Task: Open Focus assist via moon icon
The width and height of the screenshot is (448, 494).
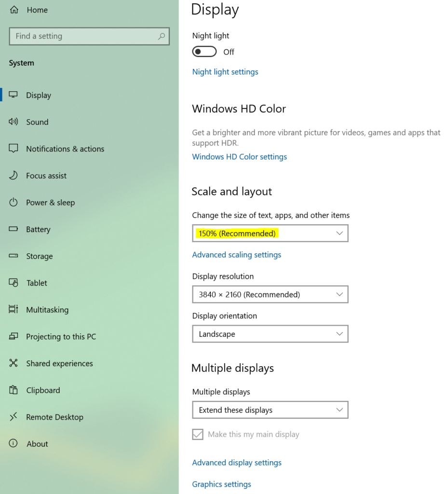Action: [x=14, y=176]
